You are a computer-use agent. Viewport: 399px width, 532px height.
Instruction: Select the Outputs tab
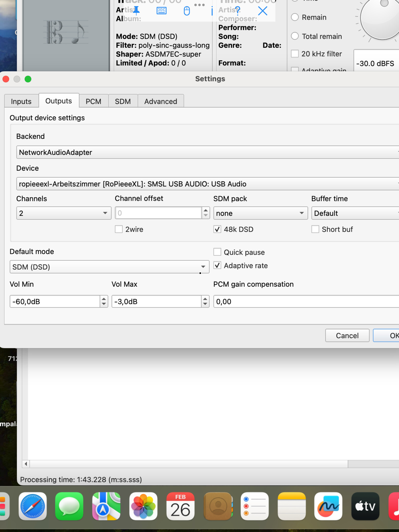coord(59,101)
